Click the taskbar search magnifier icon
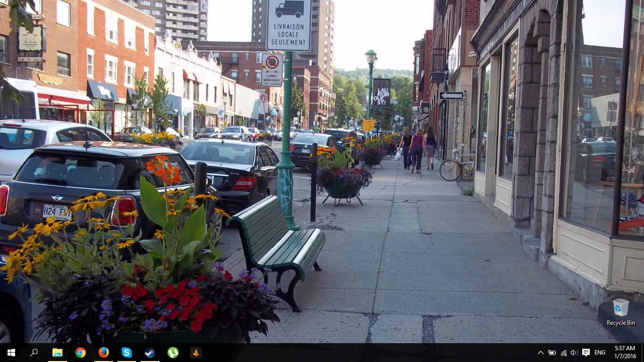The width and height of the screenshot is (644, 362). click(34, 353)
